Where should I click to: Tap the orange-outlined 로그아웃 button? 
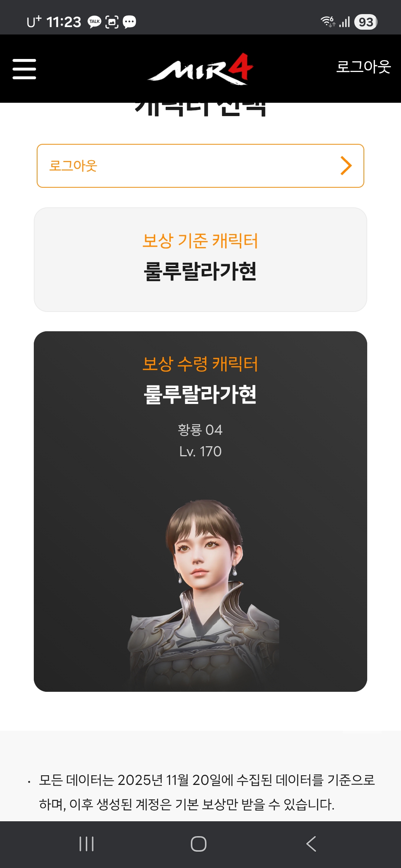(x=200, y=166)
